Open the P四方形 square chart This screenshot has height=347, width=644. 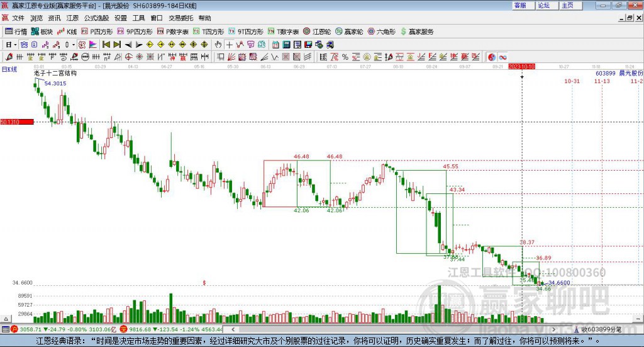(x=96, y=31)
